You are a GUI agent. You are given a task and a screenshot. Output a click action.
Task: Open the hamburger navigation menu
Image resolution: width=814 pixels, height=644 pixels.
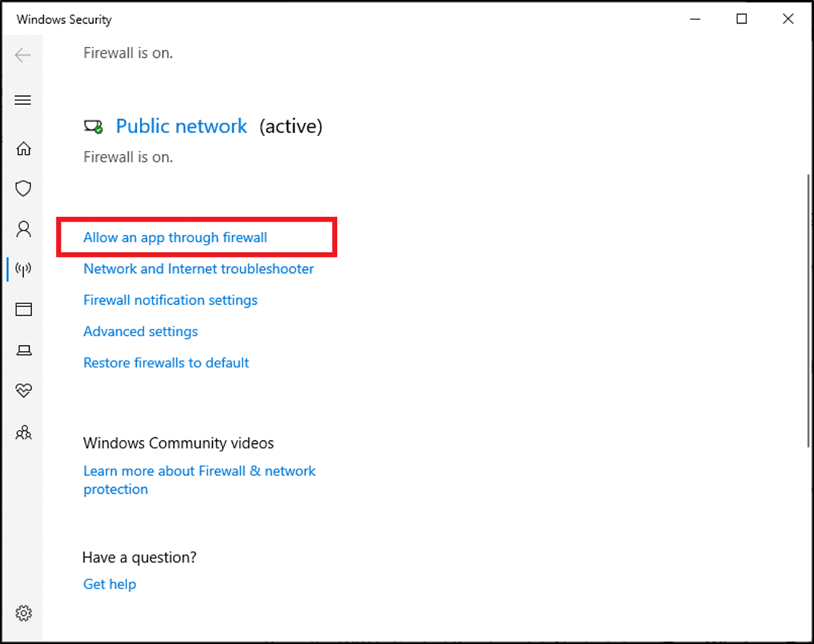[x=23, y=100]
